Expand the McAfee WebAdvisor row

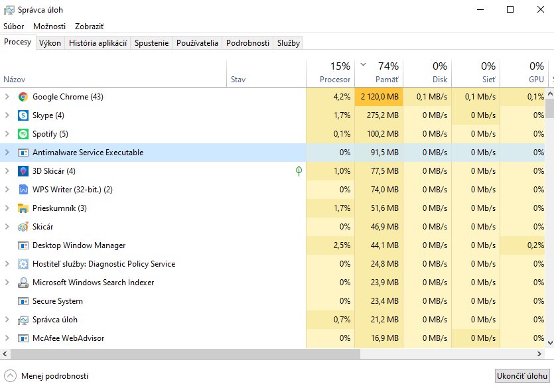[7, 338]
